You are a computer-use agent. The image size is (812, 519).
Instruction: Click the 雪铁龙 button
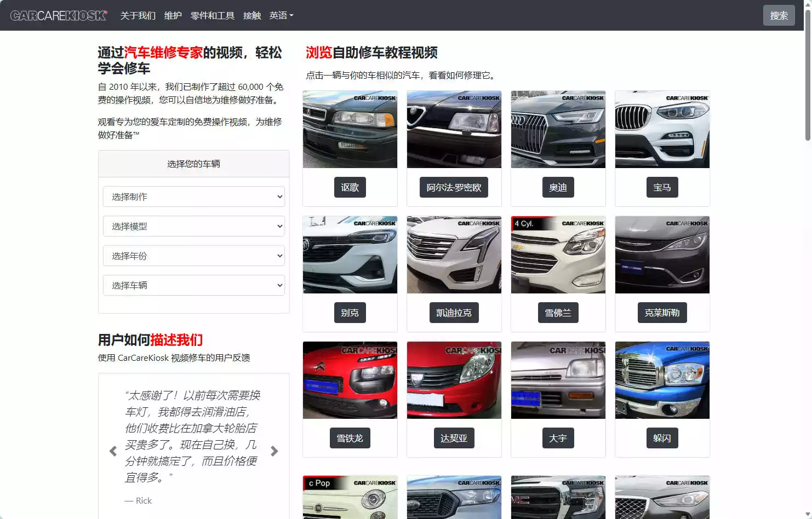[x=350, y=438]
